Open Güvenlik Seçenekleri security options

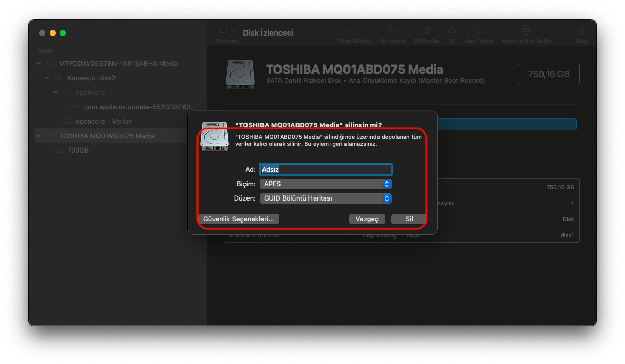[x=238, y=219]
